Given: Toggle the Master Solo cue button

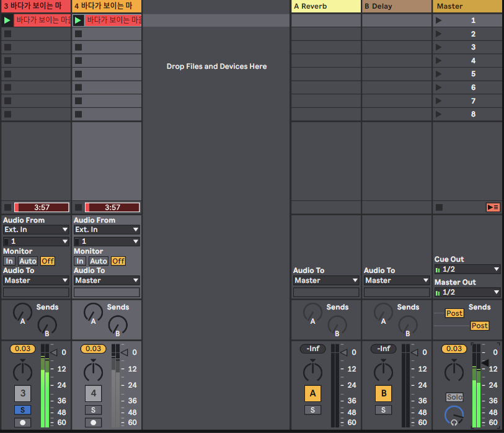Looking at the screenshot, I should (x=454, y=397).
